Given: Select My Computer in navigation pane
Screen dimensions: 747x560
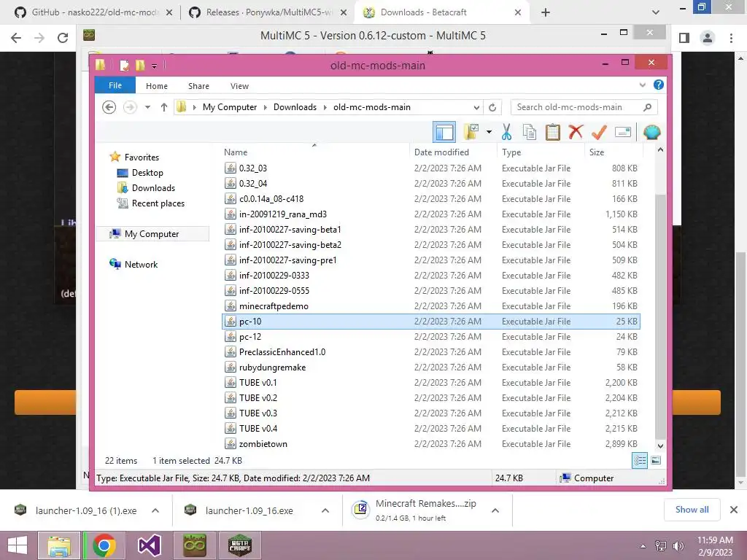Looking at the screenshot, I should [x=152, y=234].
